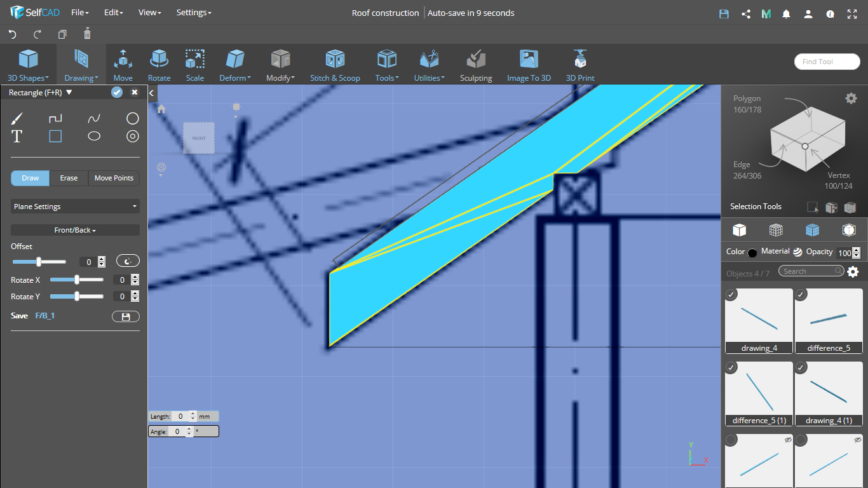868x488 pixels.
Task: Toggle selection of difference_5 object
Action: click(x=801, y=294)
